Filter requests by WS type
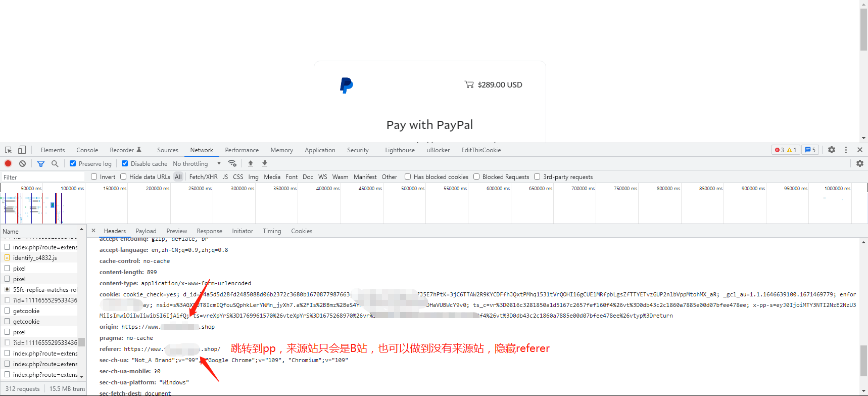The image size is (868, 396). pyautogui.click(x=323, y=177)
